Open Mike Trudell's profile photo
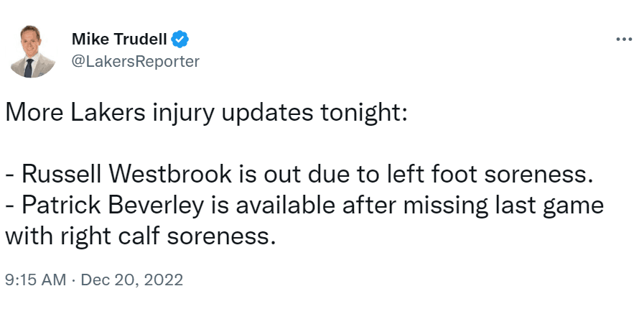The height and width of the screenshot is (309, 644). click(32, 50)
